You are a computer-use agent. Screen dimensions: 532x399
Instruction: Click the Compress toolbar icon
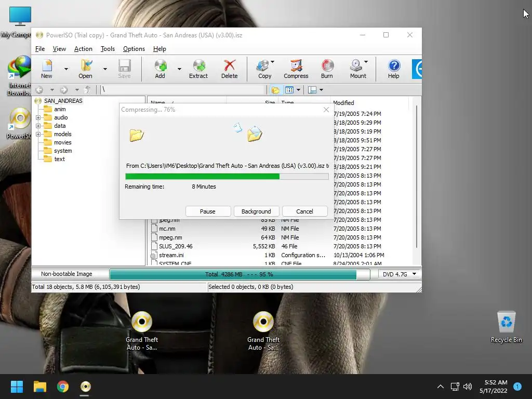(x=296, y=69)
